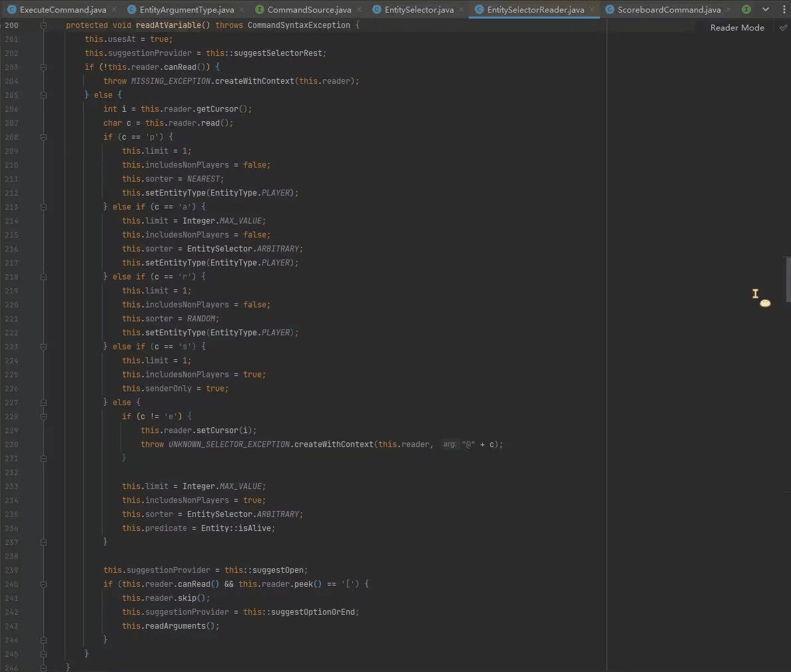
Task: Click Entity::isAlive on line 1047's predicate assignment
Action: pyautogui.click(x=236, y=528)
